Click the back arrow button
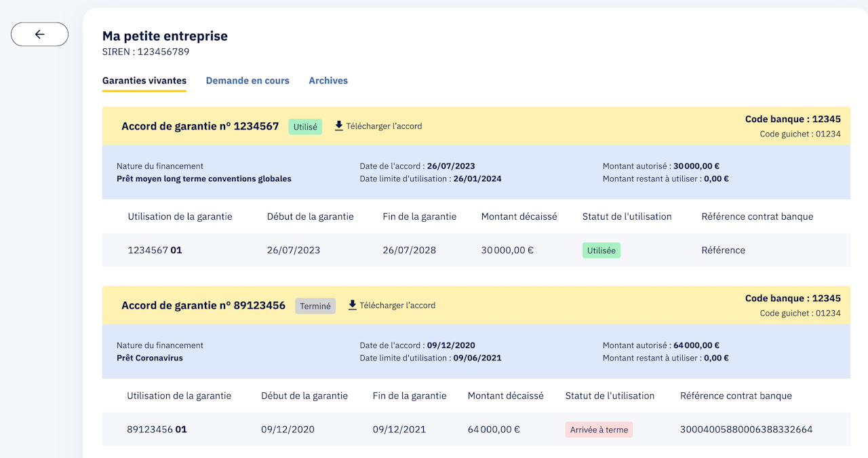The image size is (868, 458). (39, 35)
